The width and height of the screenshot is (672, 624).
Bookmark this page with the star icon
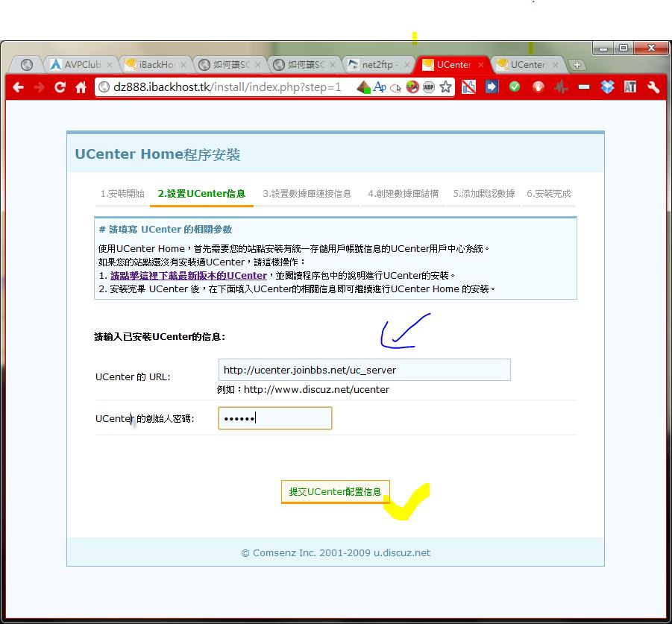tap(445, 87)
